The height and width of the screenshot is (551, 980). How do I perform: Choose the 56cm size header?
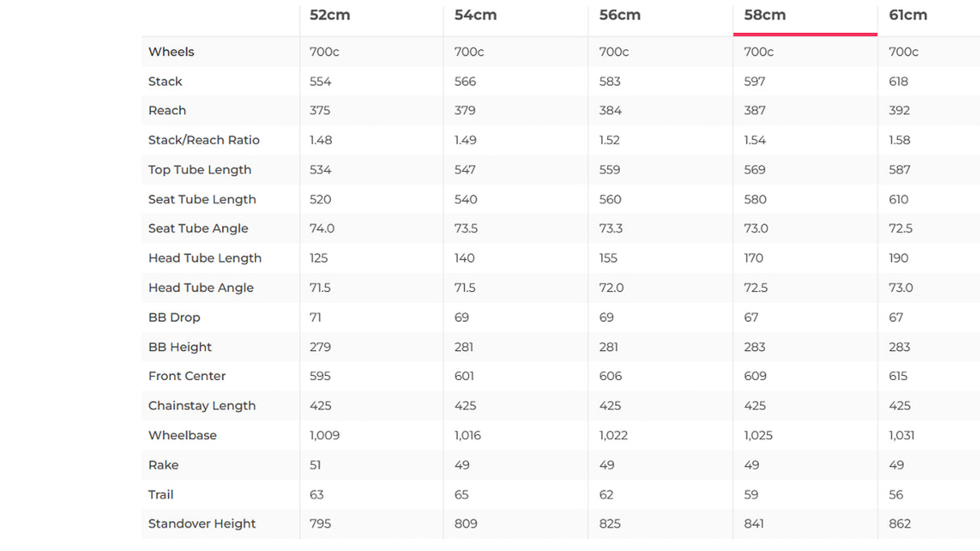(x=620, y=15)
